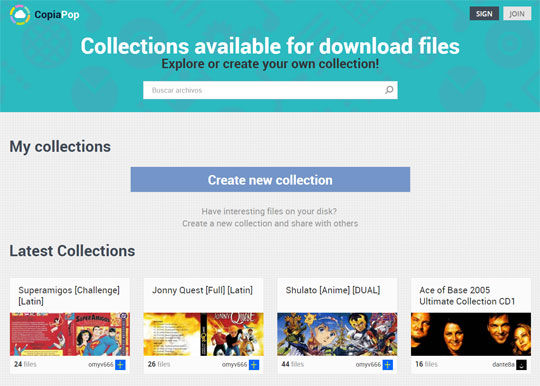Click 'Have interesting files on your disk?' text

tap(269, 211)
